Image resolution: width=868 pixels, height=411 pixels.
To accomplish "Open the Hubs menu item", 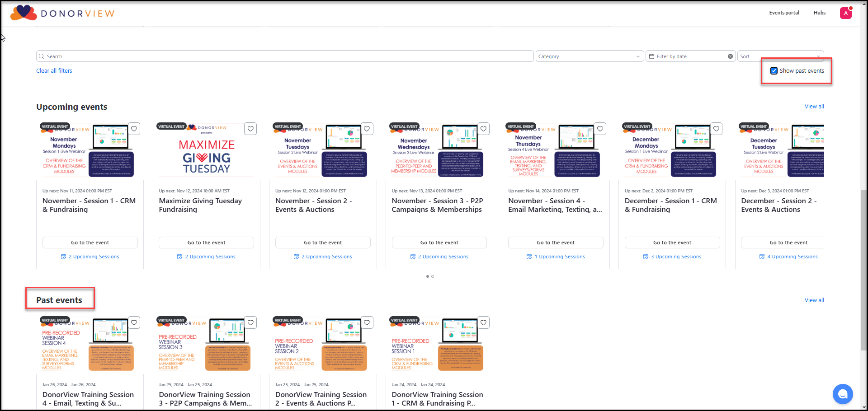I will (x=819, y=13).
